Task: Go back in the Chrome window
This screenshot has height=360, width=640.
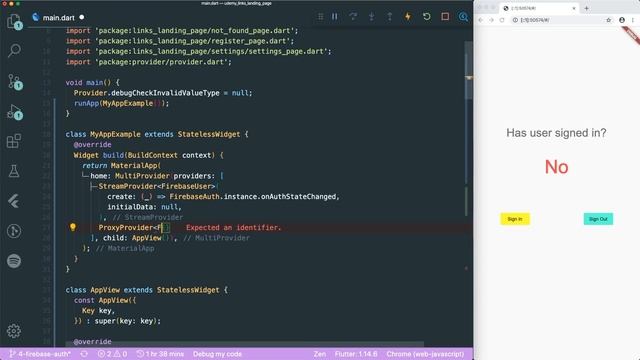Action: coord(481,20)
